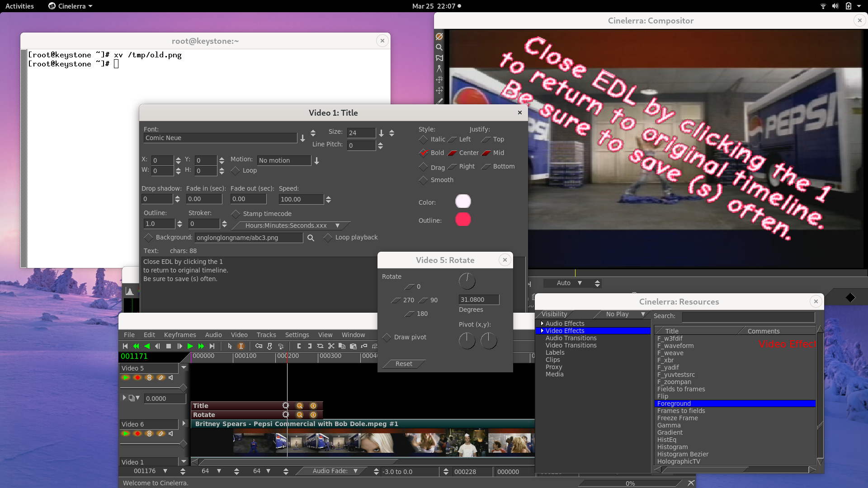Select Freeze Frame in the effects list
The width and height of the screenshot is (868, 488).
(x=677, y=418)
